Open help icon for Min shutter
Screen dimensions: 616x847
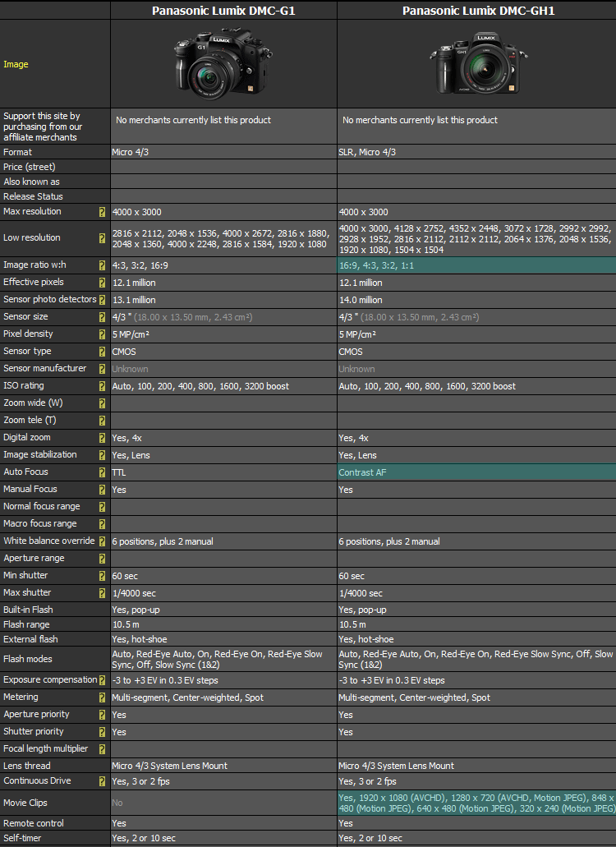pyautogui.click(x=102, y=577)
